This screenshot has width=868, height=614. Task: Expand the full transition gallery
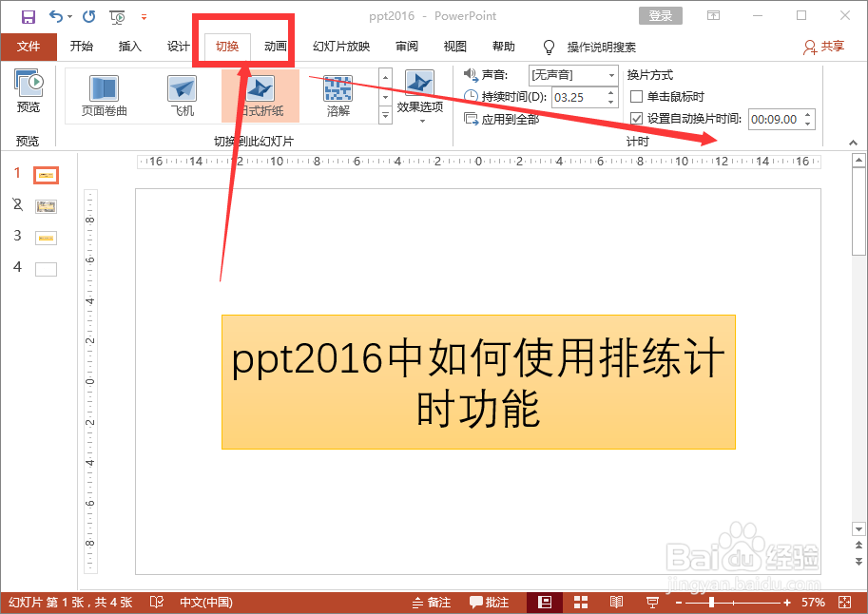386,115
